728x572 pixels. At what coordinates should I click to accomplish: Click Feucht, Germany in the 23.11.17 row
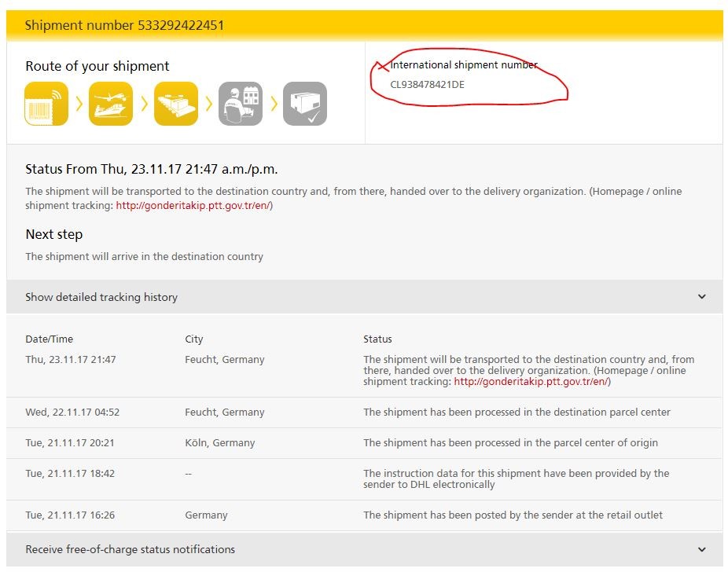click(225, 360)
